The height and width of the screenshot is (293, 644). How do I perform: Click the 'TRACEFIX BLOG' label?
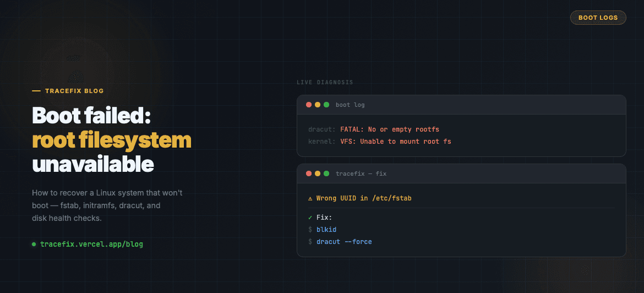click(x=74, y=91)
